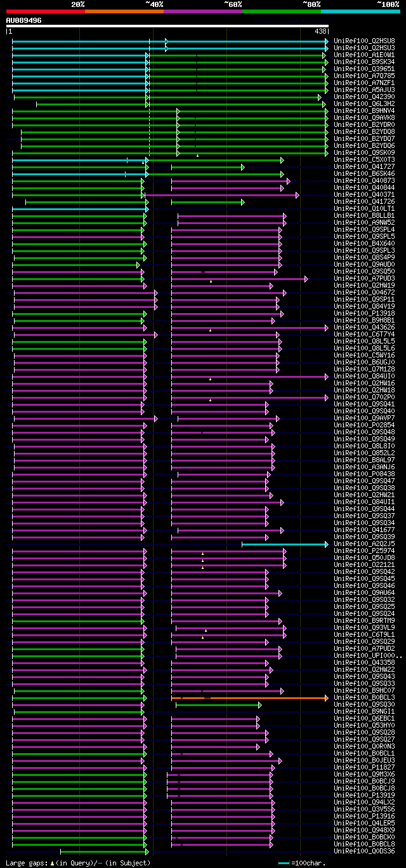The height and width of the screenshot is (868, 406).
Task: Open hit UniRef100_Q2HSU3
Action: [x=364, y=48]
